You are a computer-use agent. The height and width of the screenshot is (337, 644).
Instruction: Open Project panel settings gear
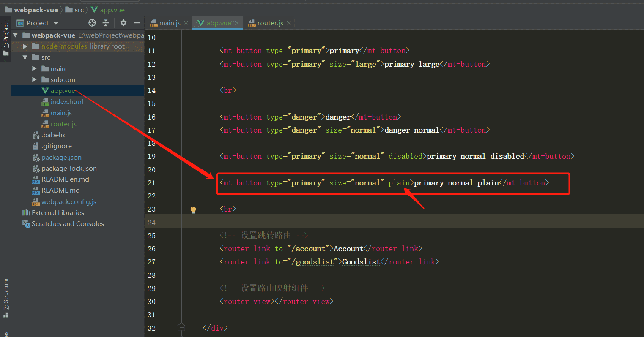click(x=123, y=23)
